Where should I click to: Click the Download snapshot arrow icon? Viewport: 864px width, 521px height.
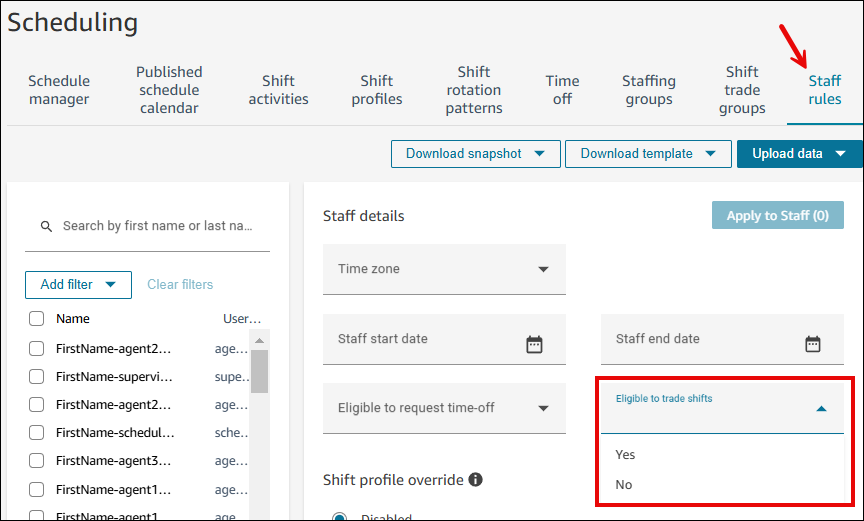540,154
